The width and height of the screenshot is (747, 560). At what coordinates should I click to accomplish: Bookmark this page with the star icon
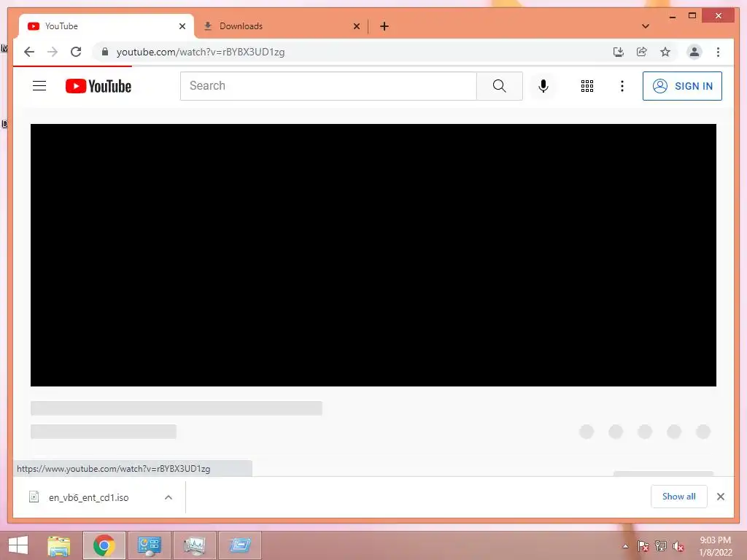click(x=665, y=52)
